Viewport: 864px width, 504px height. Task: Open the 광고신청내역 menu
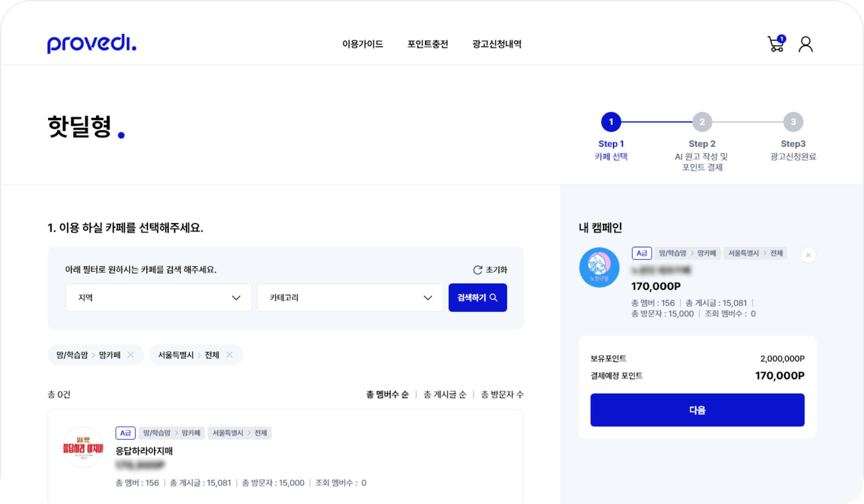[x=497, y=44]
